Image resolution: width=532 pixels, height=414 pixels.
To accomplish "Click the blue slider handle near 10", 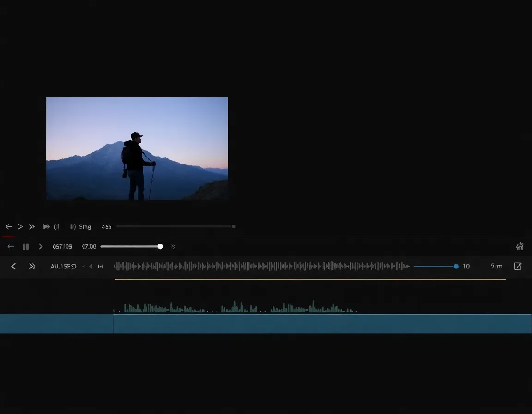I will (456, 266).
